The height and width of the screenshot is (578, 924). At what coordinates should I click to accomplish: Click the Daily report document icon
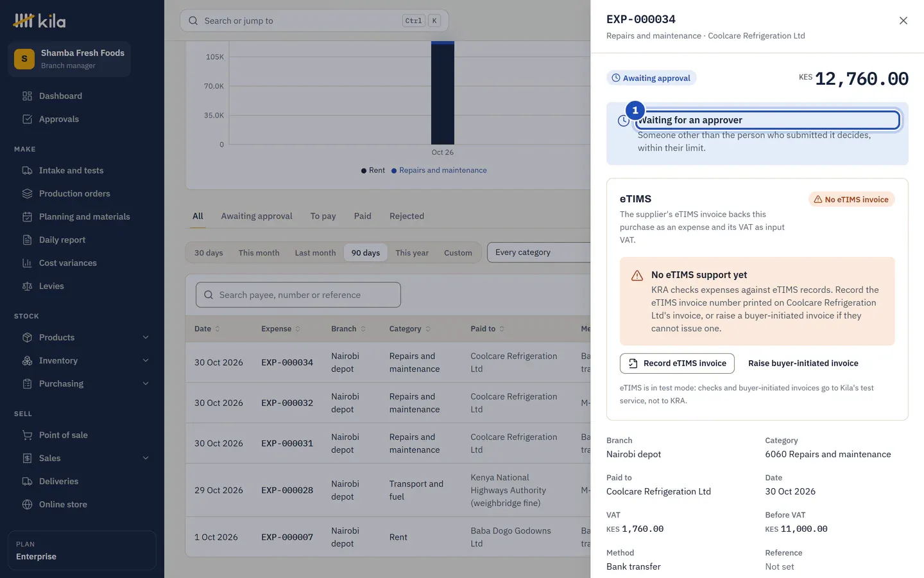pyautogui.click(x=27, y=240)
